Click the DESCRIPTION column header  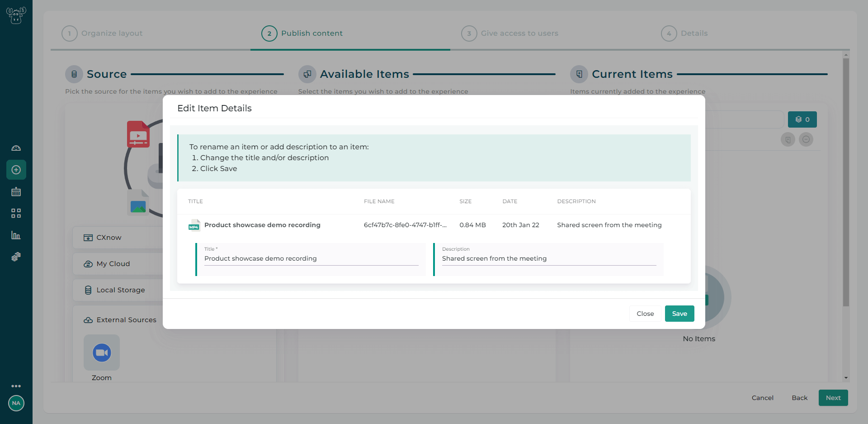pyautogui.click(x=576, y=201)
